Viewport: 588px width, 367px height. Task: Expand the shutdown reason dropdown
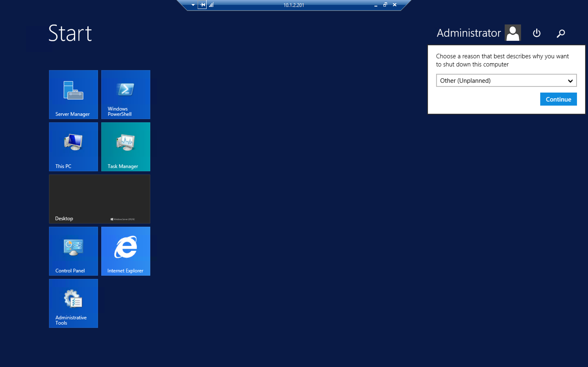(x=570, y=81)
